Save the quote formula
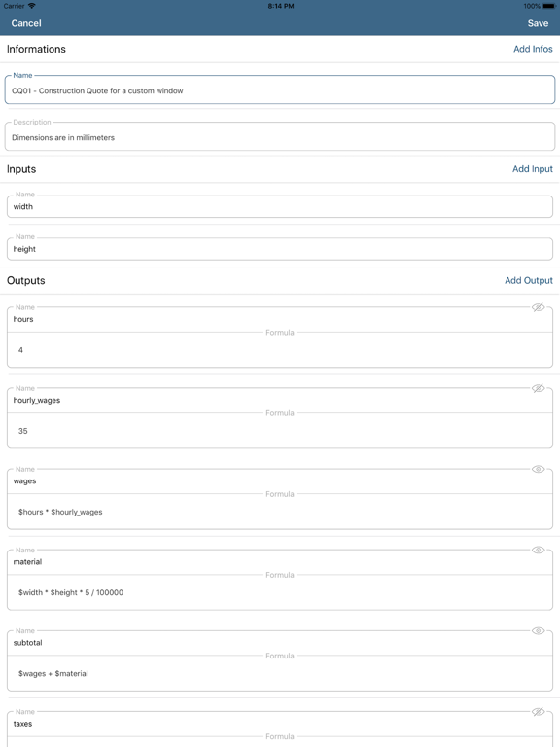This screenshot has height=747, width=560. point(538,23)
